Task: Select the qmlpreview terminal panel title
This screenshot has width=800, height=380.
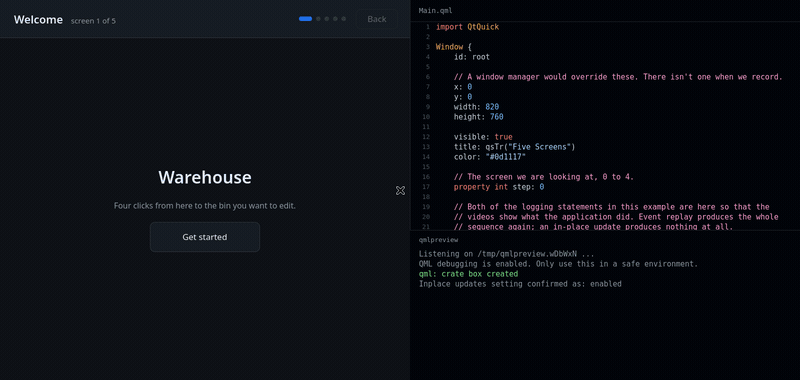Action: tap(438, 239)
